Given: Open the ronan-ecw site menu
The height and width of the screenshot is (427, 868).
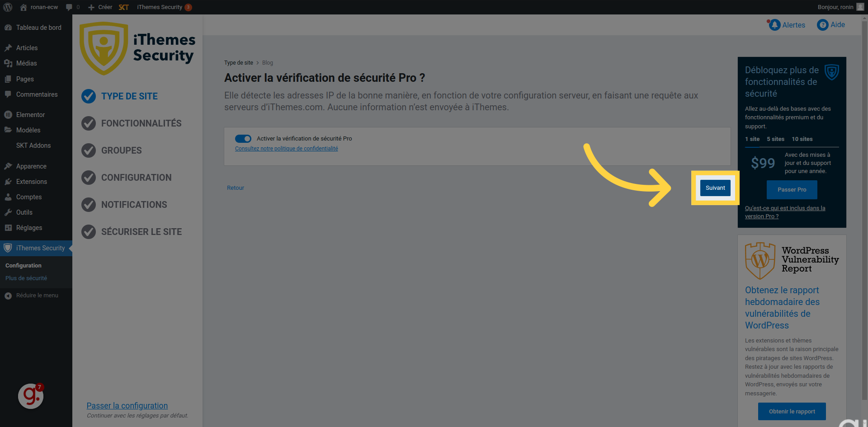Looking at the screenshot, I should coord(39,7).
